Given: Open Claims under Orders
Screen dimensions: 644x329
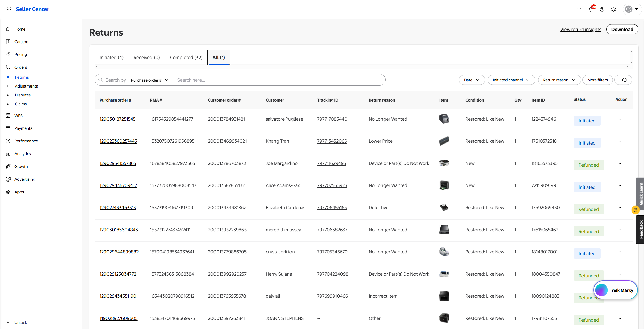Looking at the screenshot, I should click(21, 104).
